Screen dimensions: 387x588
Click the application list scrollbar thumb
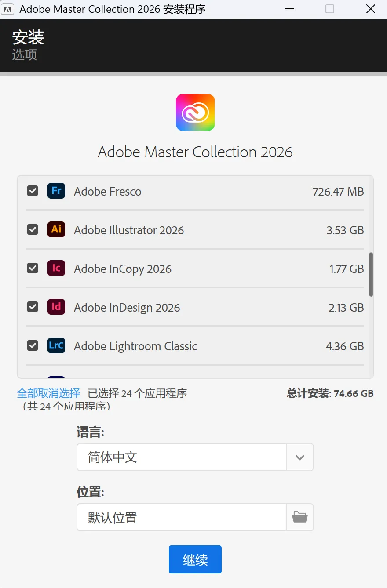point(371,274)
